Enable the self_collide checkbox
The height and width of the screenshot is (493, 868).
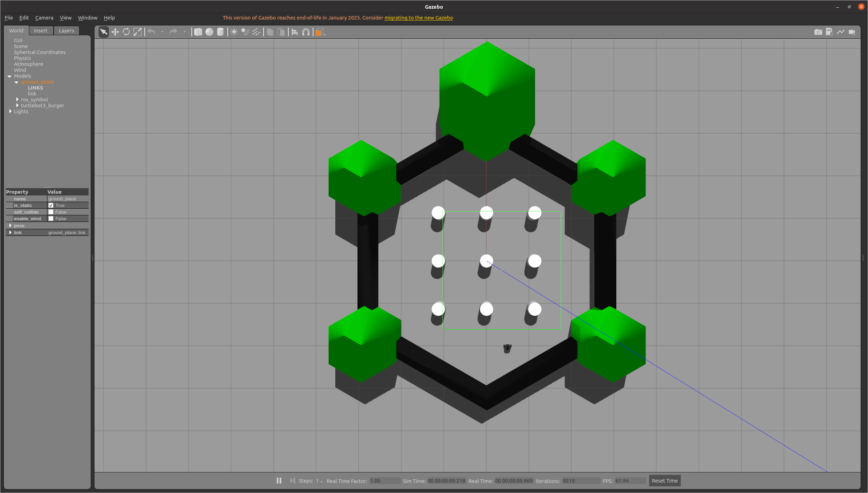point(51,212)
